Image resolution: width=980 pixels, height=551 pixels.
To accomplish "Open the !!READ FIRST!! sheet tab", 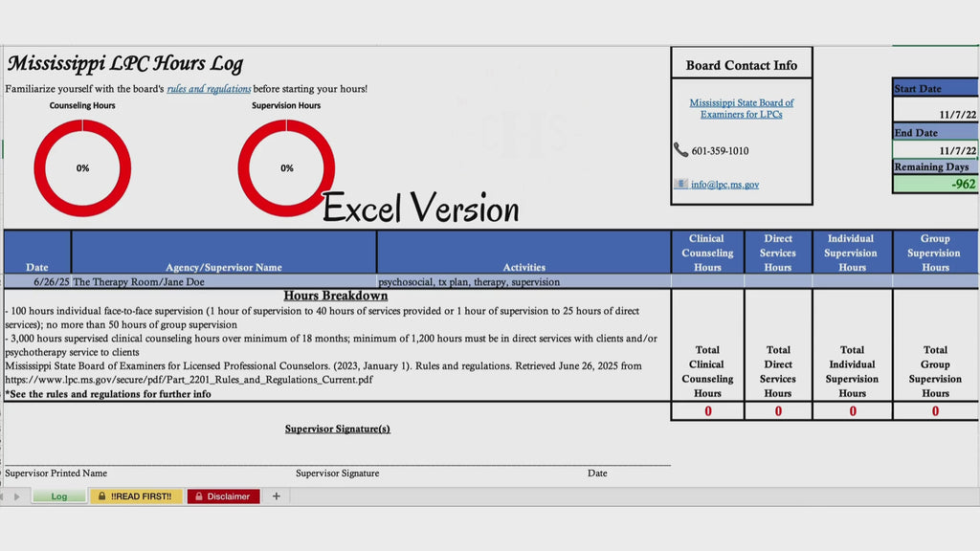I will click(x=136, y=496).
